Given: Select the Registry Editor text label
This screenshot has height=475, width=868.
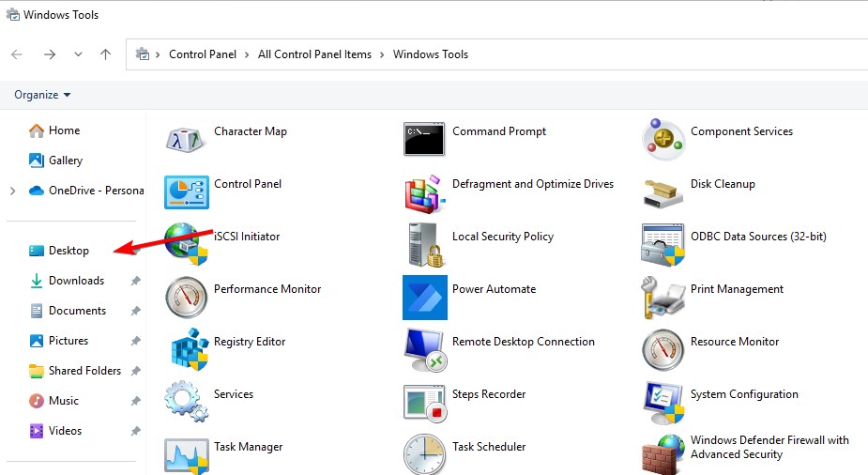Looking at the screenshot, I should [250, 342].
